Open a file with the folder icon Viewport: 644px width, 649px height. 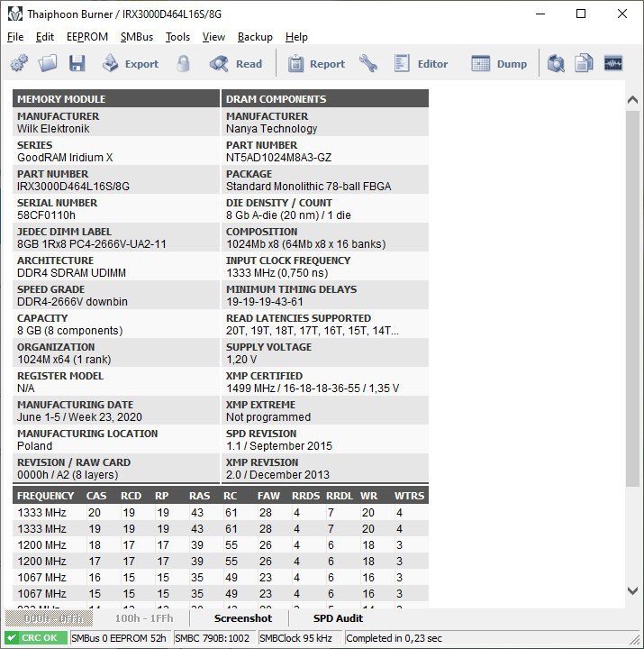[48, 63]
